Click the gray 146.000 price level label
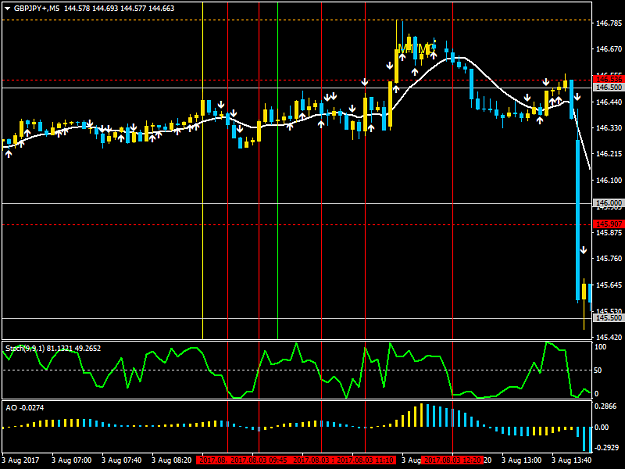 608,203
